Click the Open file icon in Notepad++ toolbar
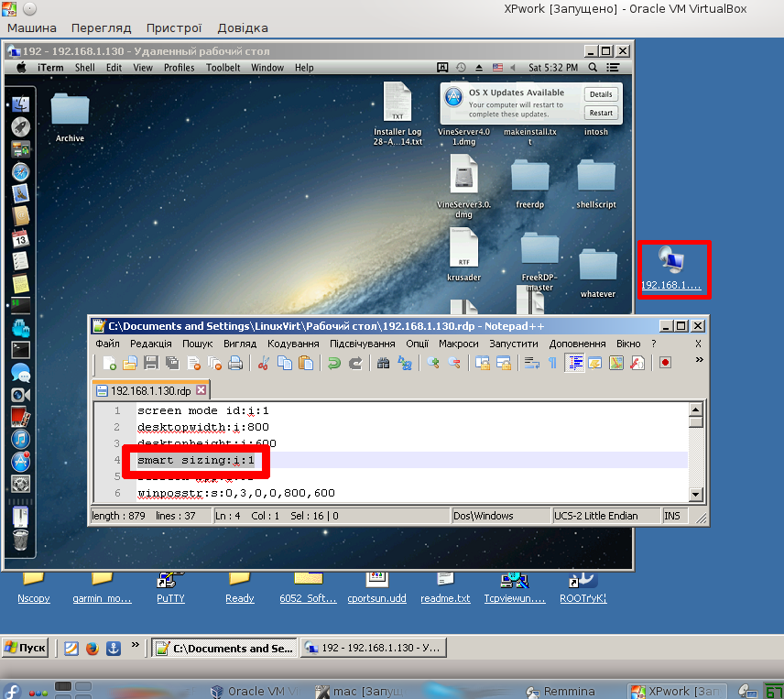 tap(130, 363)
